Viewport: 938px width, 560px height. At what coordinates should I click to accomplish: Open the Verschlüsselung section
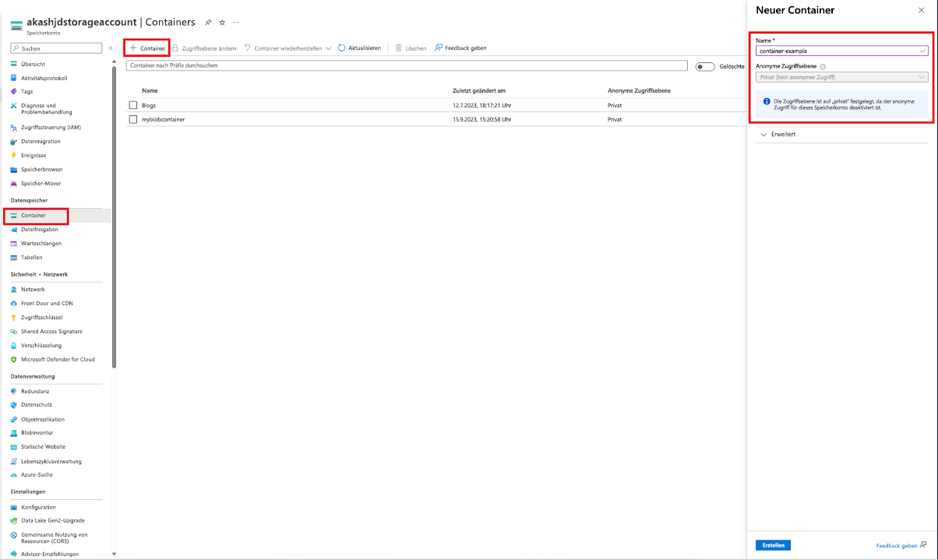click(41, 345)
